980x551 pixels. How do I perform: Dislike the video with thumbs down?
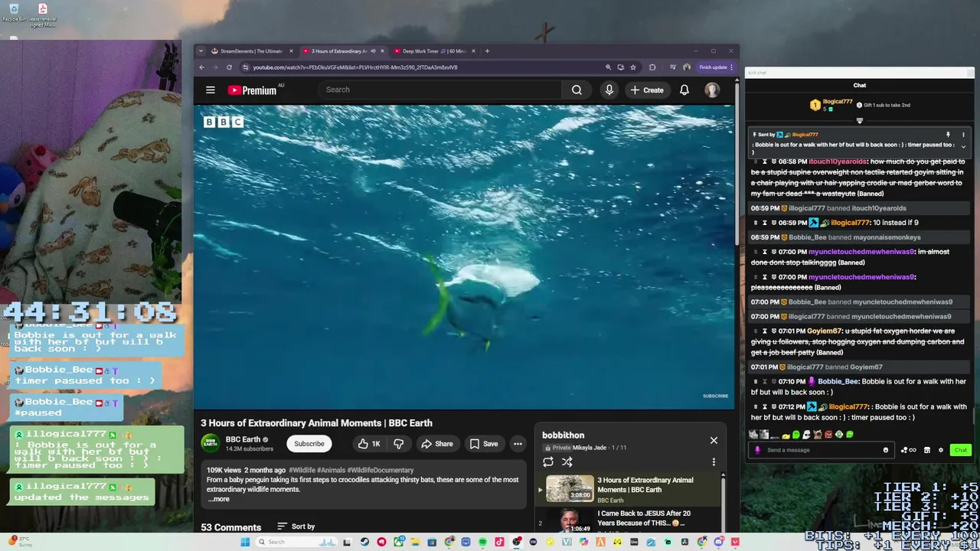tap(398, 444)
